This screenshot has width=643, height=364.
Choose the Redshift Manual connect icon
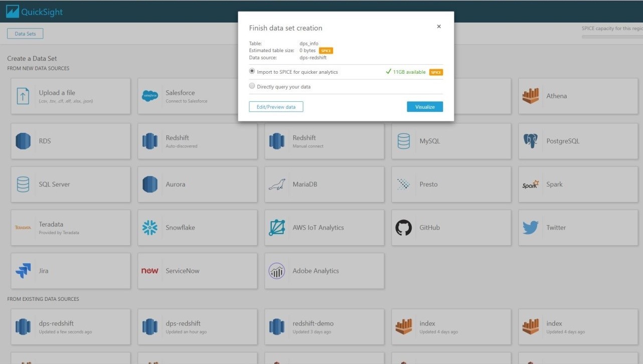tap(277, 141)
